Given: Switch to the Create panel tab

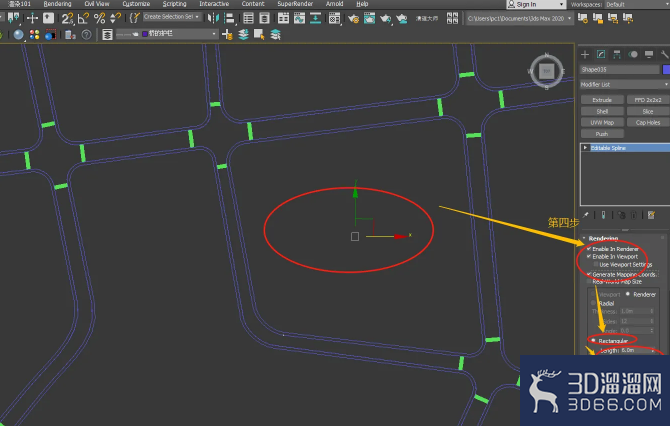Looking at the screenshot, I should pos(585,54).
